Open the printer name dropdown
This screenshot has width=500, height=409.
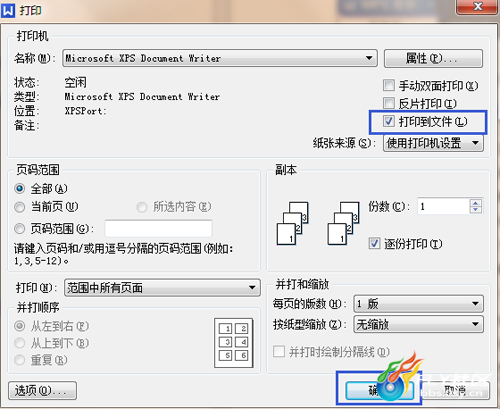click(x=220, y=58)
